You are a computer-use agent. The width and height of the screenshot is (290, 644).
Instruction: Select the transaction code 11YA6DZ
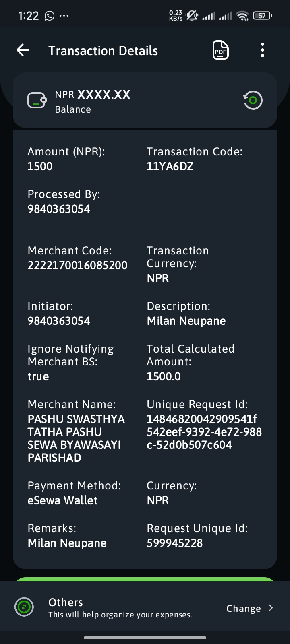(170, 166)
